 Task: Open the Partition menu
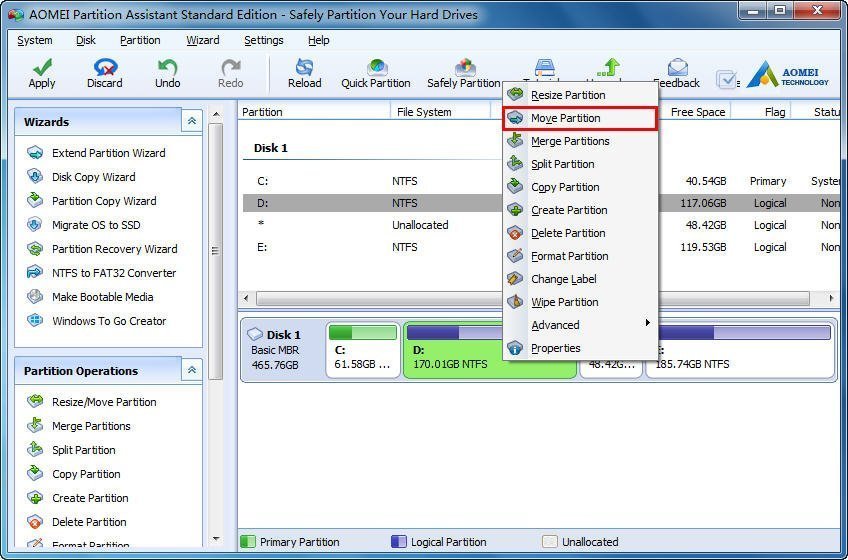click(140, 40)
